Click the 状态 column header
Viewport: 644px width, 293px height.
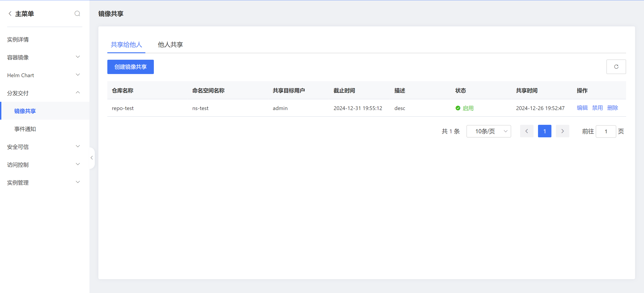click(460, 90)
